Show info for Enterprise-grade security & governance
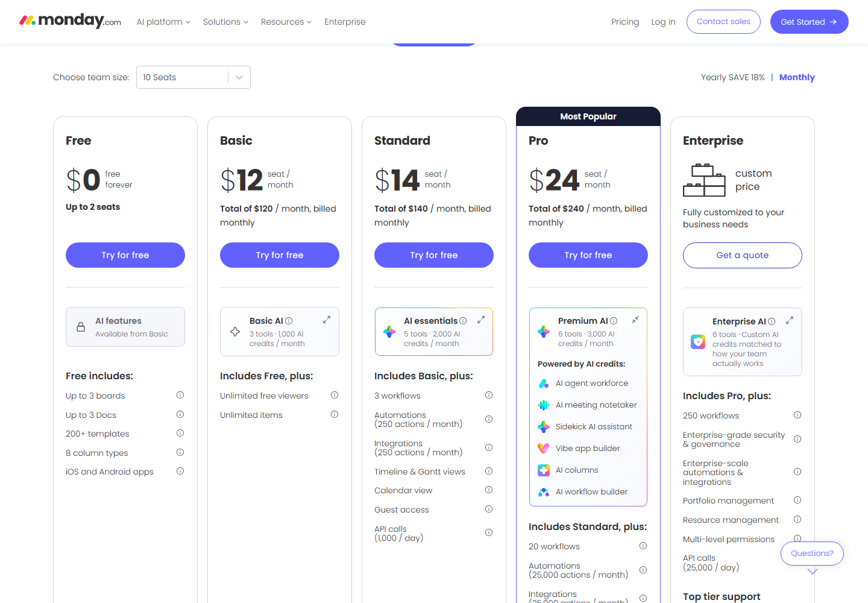 pos(797,439)
